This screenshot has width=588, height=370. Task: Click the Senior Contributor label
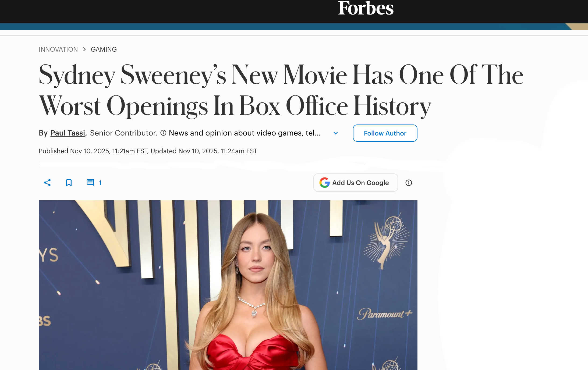coord(124,133)
